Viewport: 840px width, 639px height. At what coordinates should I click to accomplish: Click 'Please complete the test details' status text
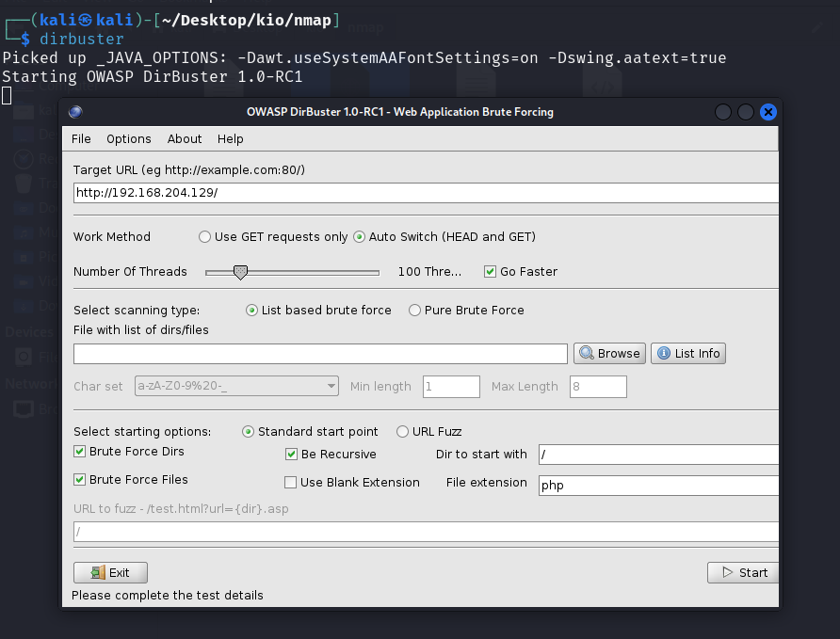167,595
